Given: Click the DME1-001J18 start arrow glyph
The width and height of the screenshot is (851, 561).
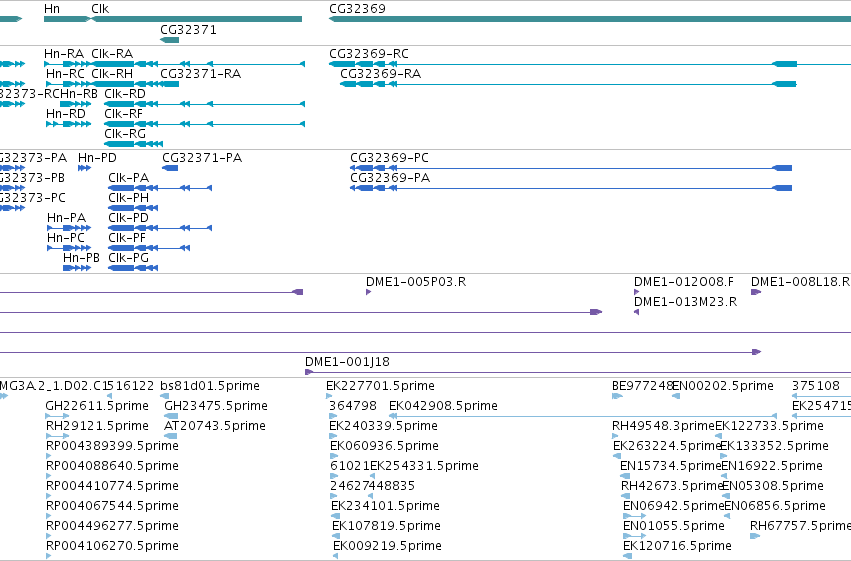Looking at the screenshot, I should [309, 372].
